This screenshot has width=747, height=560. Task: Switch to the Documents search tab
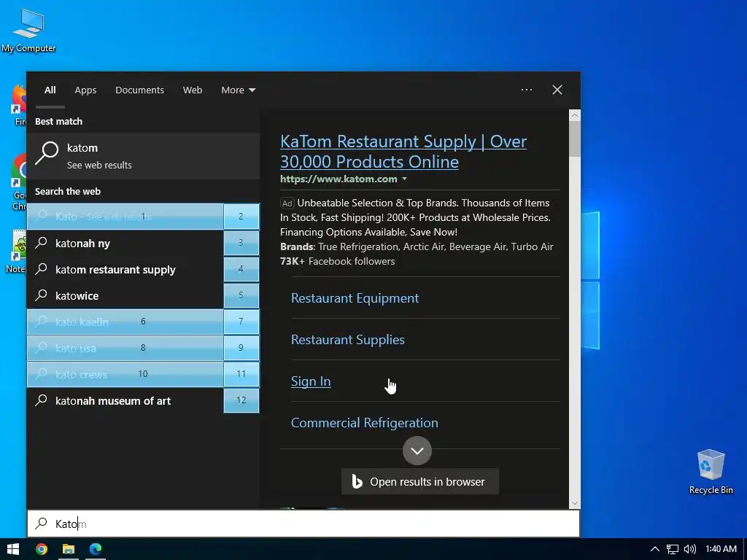coord(139,90)
